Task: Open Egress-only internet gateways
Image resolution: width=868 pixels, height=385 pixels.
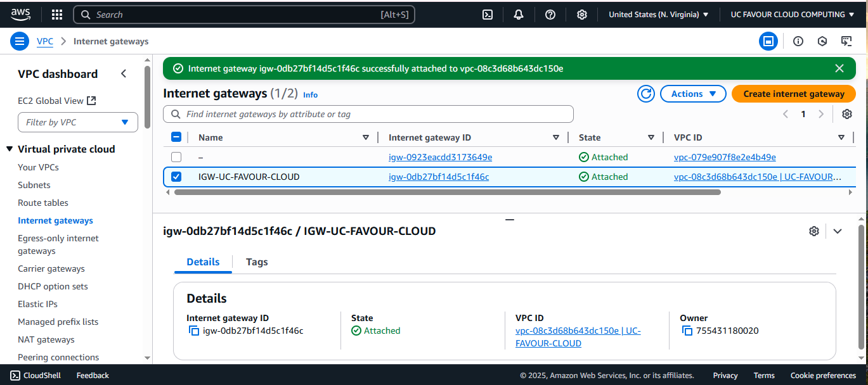Action: point(58,244)
